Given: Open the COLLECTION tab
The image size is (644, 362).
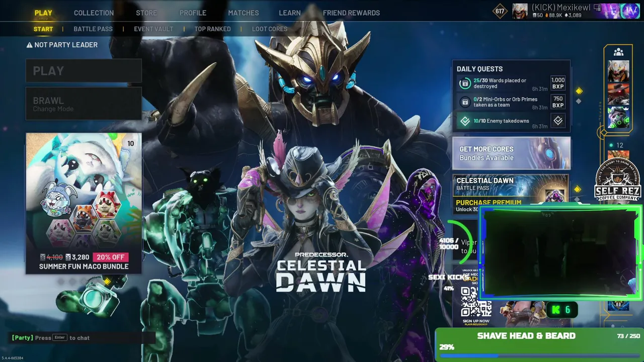Looking at the screenshot, I should (x=94, y=13).
